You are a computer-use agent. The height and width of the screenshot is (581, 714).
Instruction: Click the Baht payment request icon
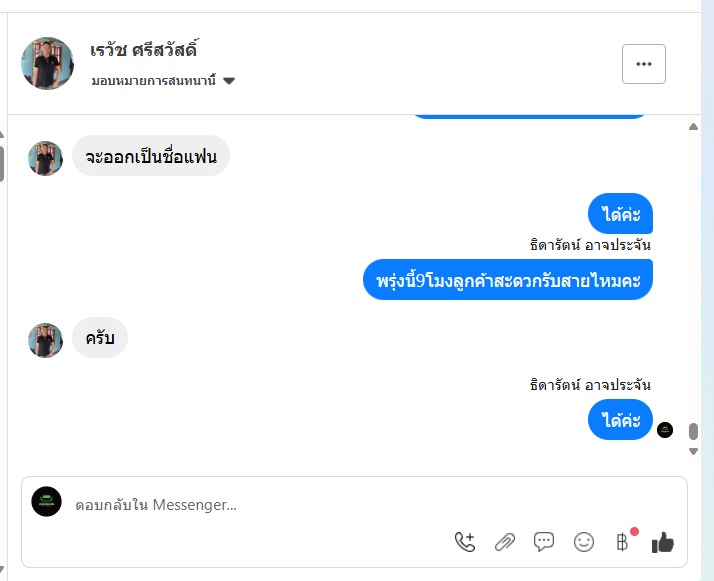pyautogui.click(x=622, y=542)
